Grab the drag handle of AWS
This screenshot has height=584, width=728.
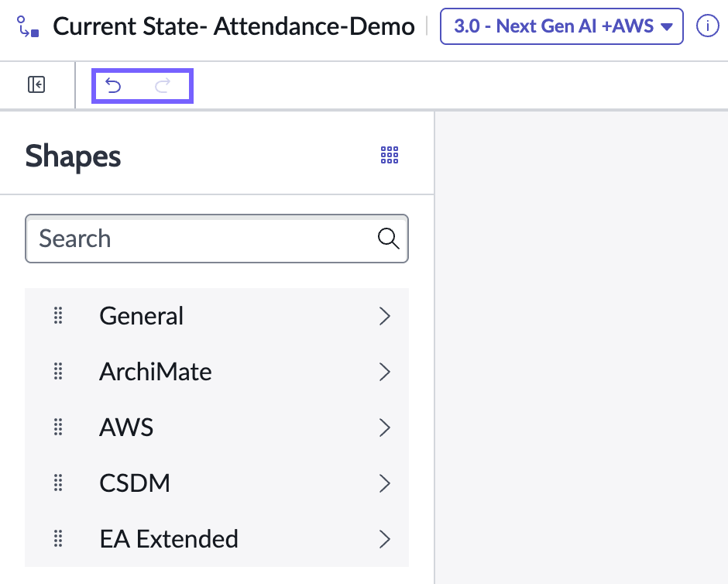(58, 427)
